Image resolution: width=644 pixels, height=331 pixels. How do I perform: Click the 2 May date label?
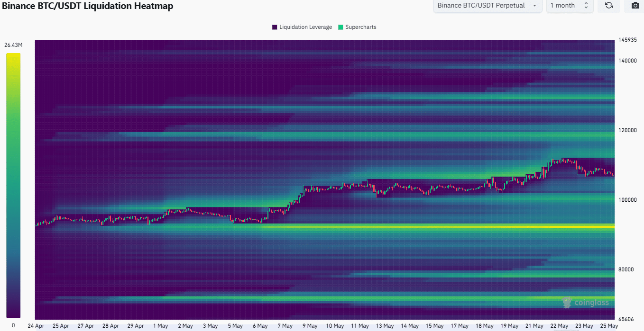(185, 326)
